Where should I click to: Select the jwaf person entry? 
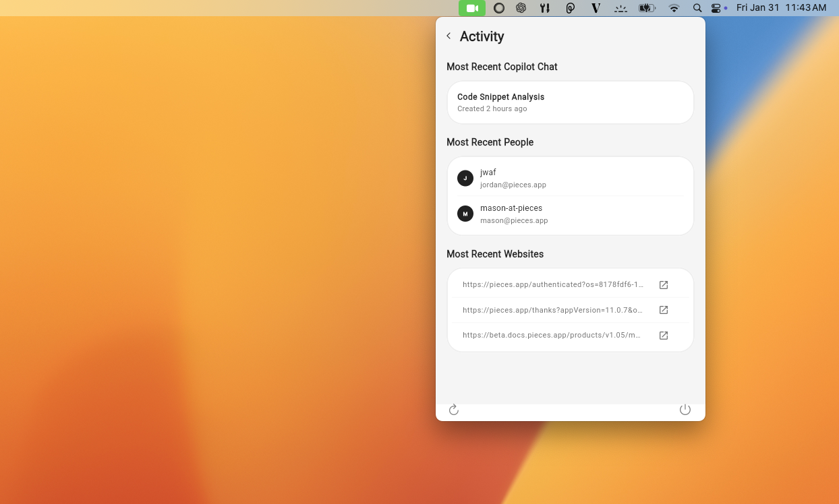pyautogui.click(x=571, y=179)
